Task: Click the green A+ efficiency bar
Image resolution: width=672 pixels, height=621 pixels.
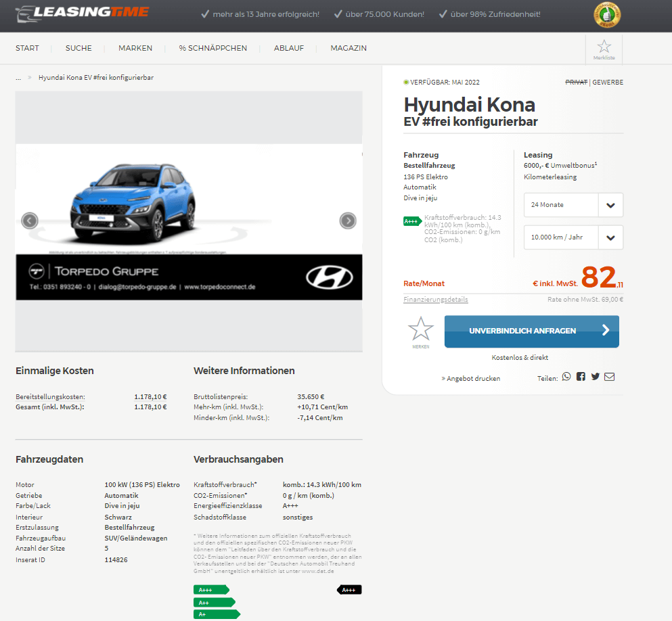Action: coord(217,615)
